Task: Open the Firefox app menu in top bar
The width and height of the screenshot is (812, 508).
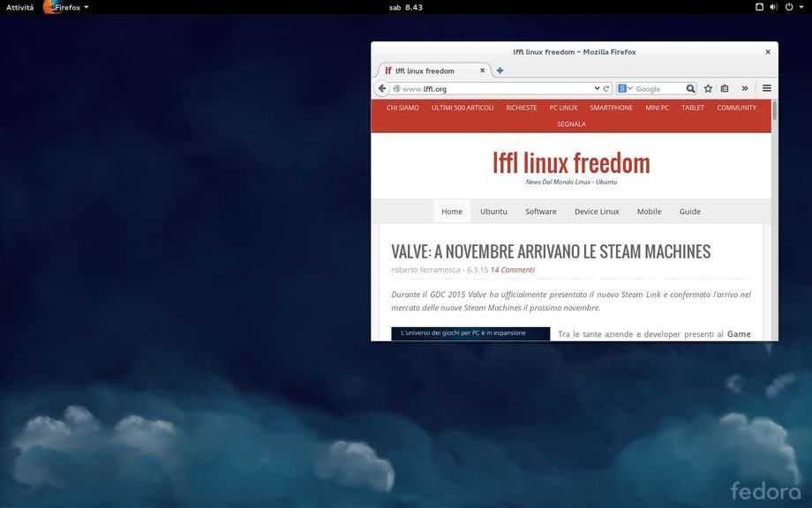Action: pos(67,7)
